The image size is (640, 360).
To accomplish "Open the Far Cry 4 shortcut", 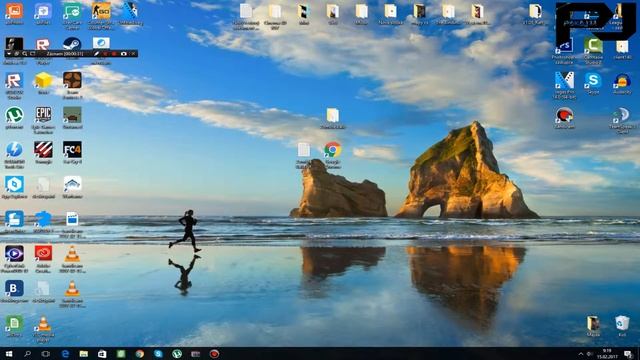I will 72,150.
